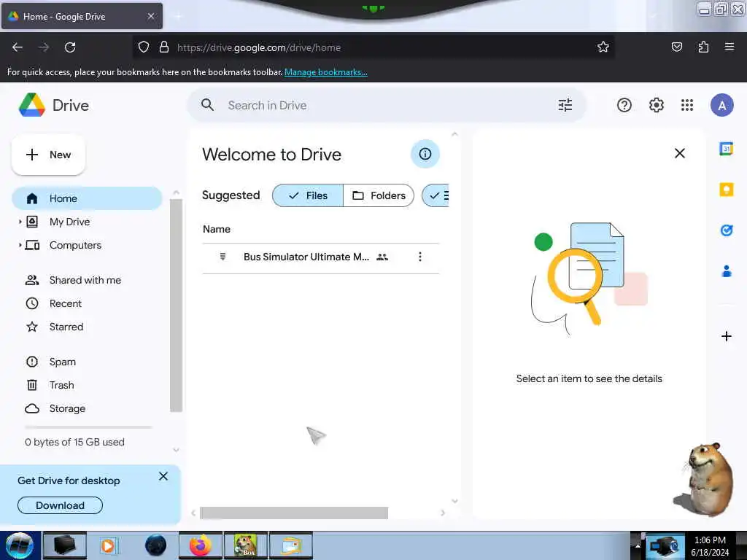Close the details side panel

pos(680,153)
